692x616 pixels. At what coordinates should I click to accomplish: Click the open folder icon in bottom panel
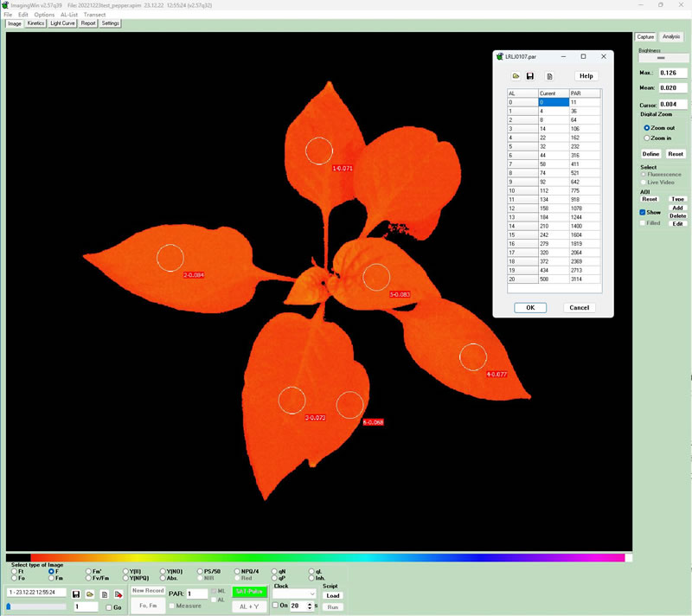(x=90, y=594)
